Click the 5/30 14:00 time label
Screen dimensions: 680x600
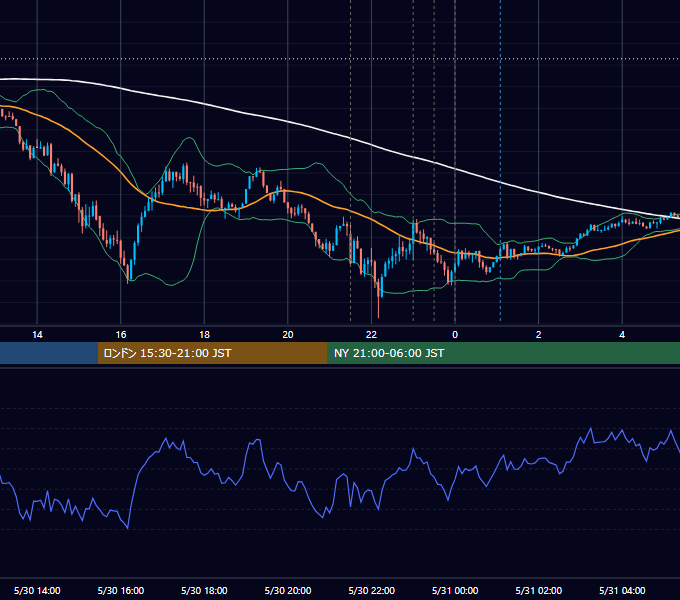pos(37,590)
